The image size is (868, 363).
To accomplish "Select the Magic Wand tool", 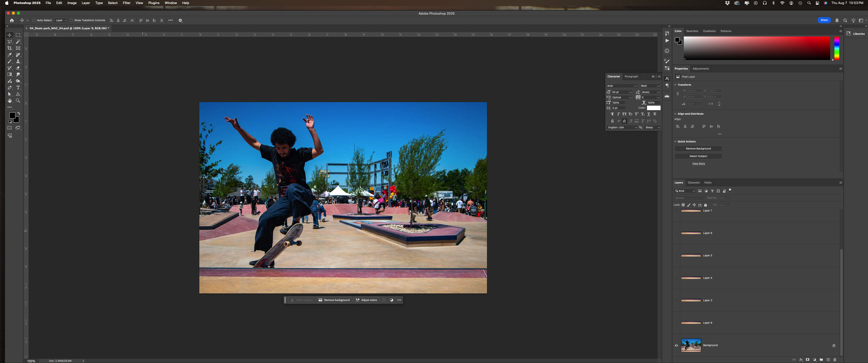I will click(18, 42).
